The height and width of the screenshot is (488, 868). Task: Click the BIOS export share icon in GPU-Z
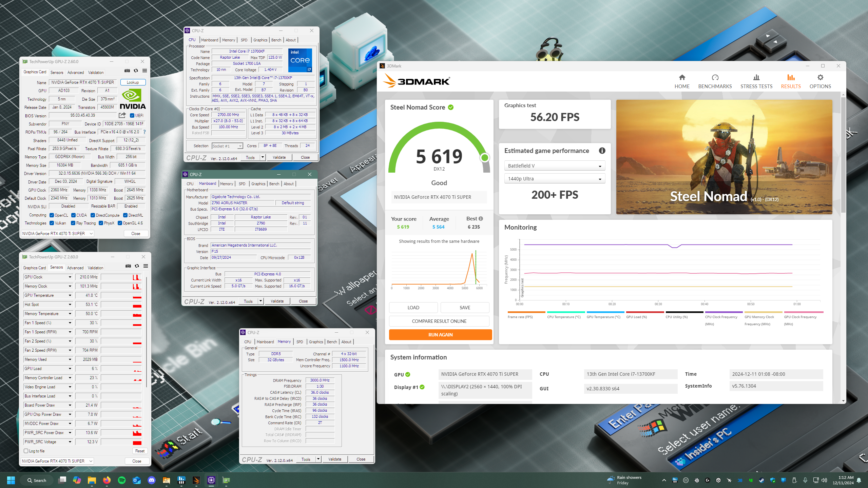click(x=122, y=115)
